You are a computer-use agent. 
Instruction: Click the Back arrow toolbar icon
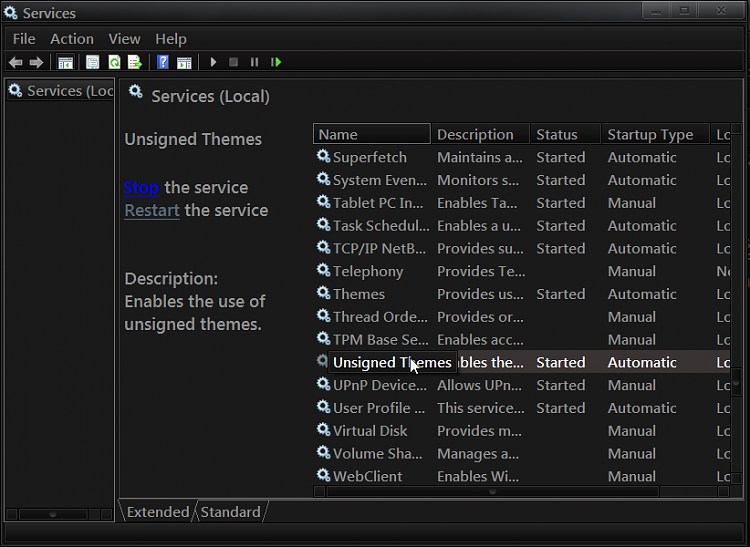pyautogui.click(x=16, y=62)
